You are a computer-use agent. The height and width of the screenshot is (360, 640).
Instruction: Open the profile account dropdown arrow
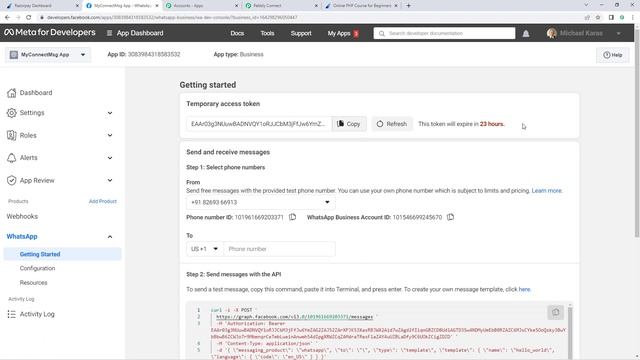619,33
